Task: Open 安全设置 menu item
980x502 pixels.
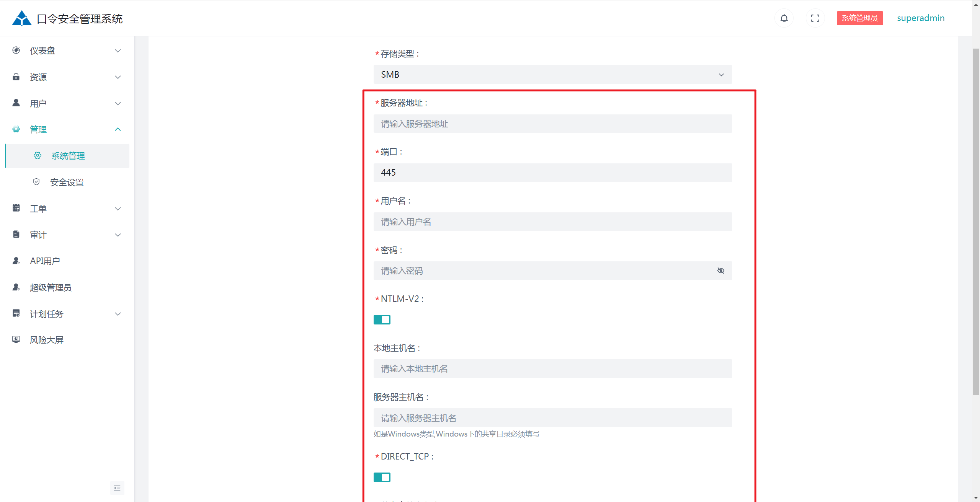Action: point(67,182)
